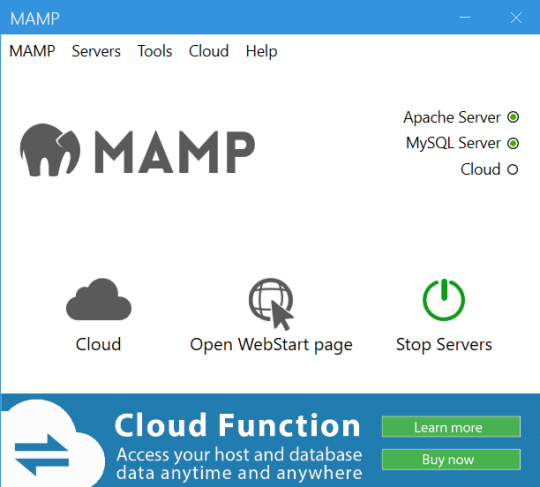Click the Cloud Function banner heading
Screen dimensions: 540x487
(x=238, y=425)
